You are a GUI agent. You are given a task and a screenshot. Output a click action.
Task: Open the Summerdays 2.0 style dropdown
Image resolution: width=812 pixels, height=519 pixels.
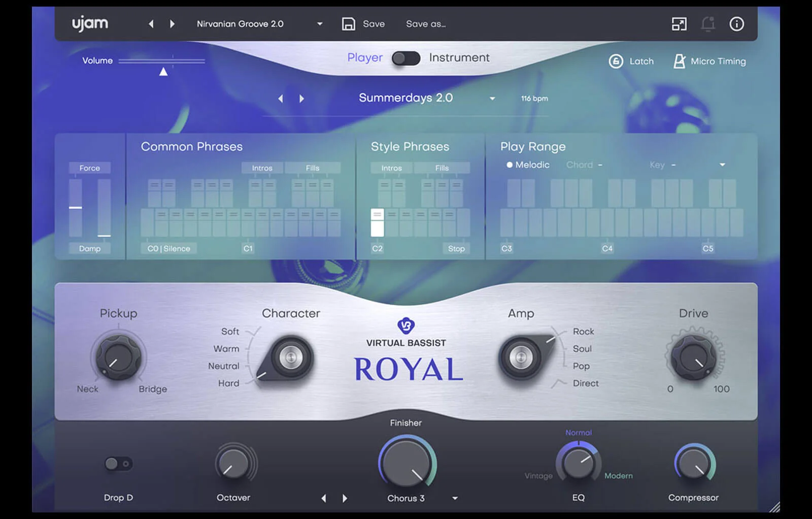491,98
